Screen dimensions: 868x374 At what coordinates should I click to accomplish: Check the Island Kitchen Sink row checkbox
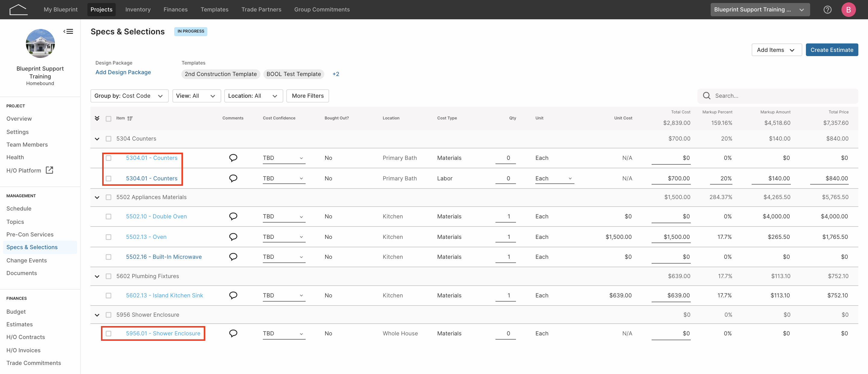pyautogui.click(x=108, y=295)
